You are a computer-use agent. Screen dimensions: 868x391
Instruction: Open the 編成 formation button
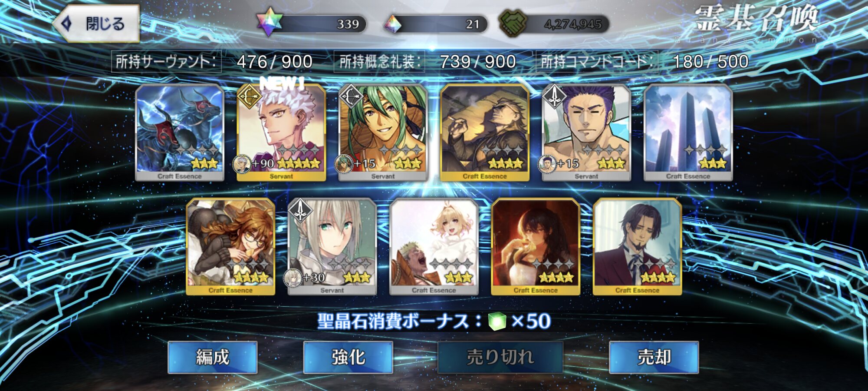213,357
